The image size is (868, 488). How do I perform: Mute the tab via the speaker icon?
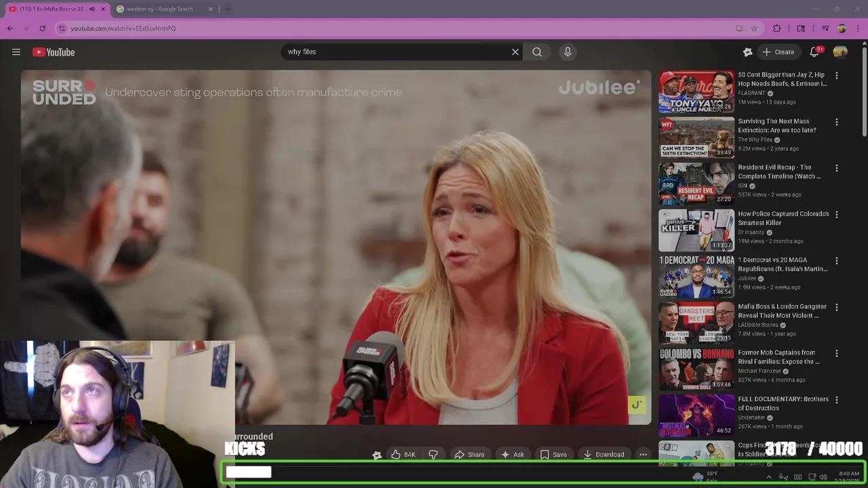(x=92, y=9)
